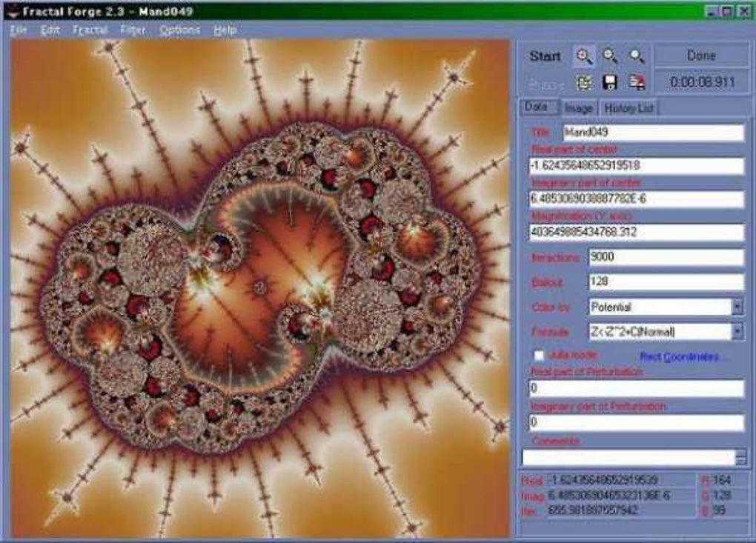Maximize the Fractal Forge window
756x543 pixels.
coord(728,10)
